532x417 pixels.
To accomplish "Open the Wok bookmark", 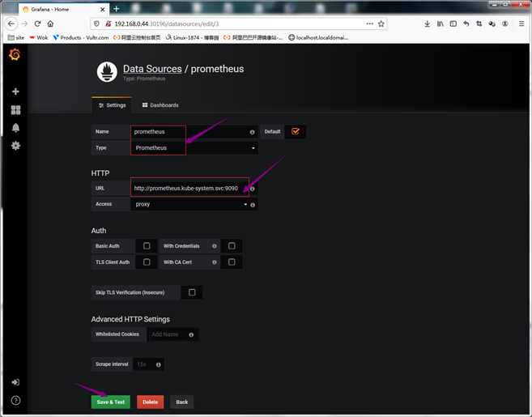I will coord(39,38).
